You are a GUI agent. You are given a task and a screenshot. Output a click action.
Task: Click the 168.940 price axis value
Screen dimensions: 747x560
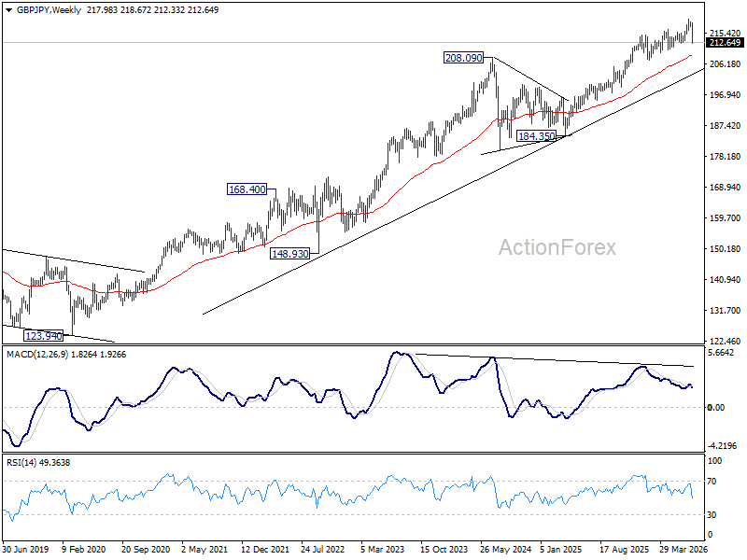point(726,188)
